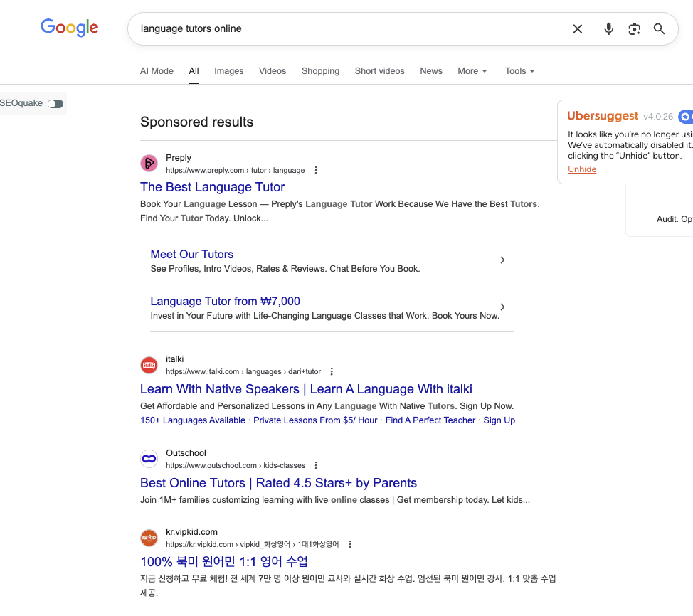Viewport: 693px width, 616px height.
Task: Click the italki favicon logo
Action: [x=149, y=365]
